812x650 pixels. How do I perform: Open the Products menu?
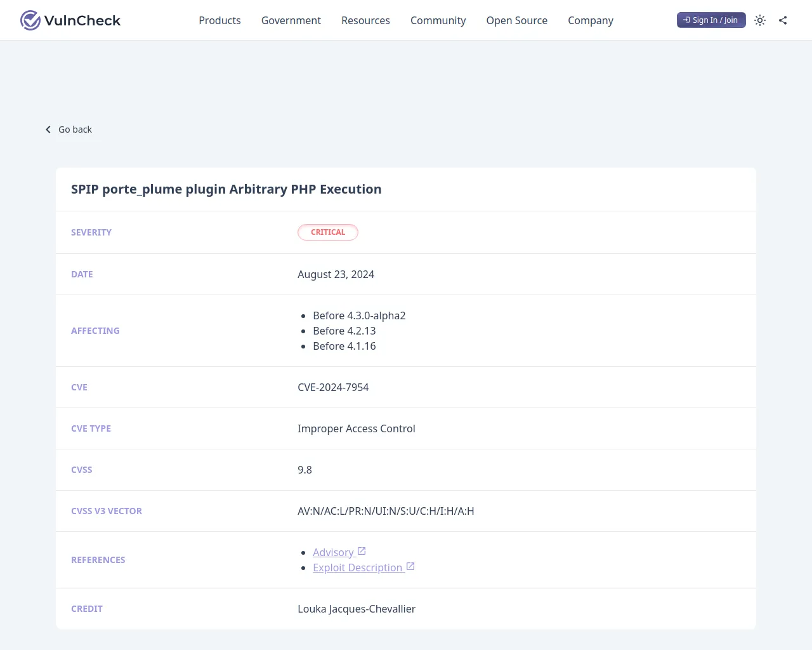pyautogui.click(x=219, y=20)
